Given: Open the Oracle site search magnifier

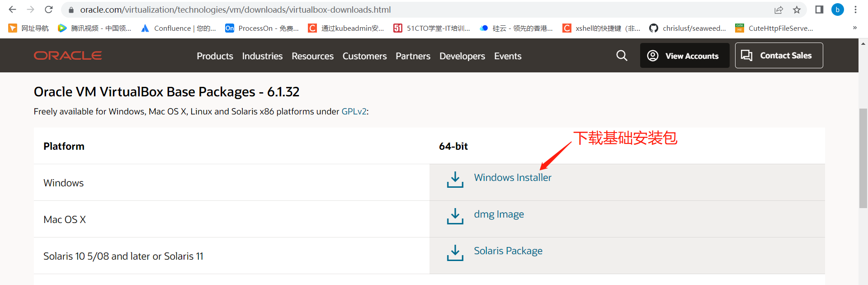Looking at the screenshot, I should tap(622, 56).
